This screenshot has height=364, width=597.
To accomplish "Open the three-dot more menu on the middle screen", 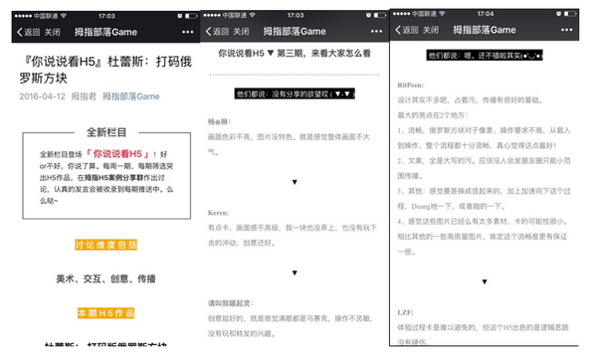I will pos(376,31).
